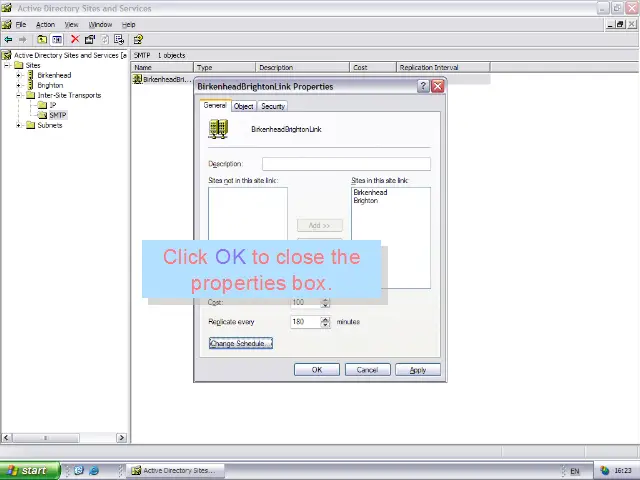The image size is (640, 480).
Task: Open the Help menu
Action: [129, 24]
